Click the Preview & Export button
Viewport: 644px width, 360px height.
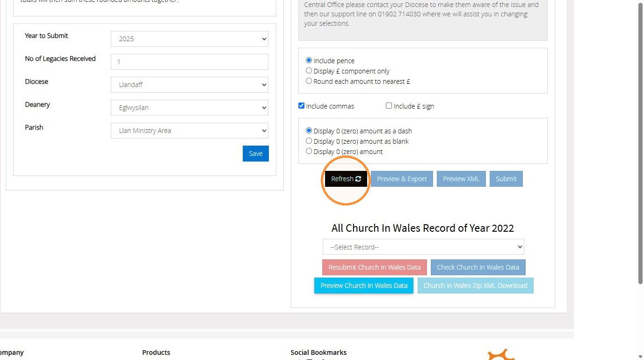click(402, 179)
